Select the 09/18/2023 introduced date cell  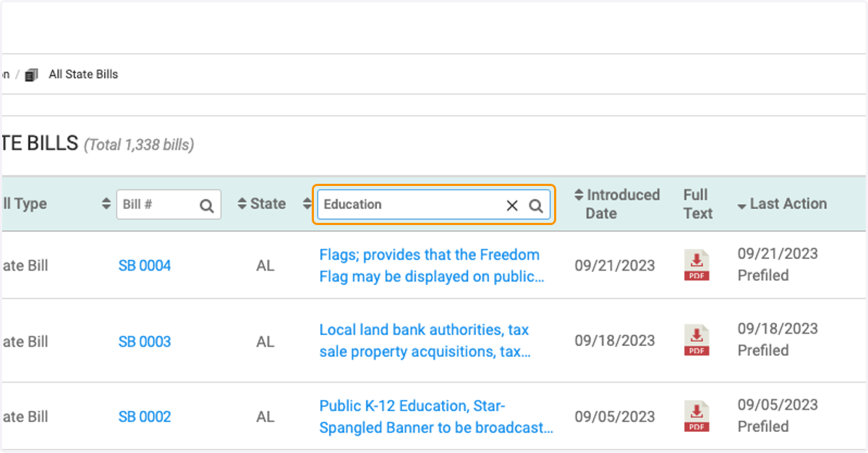point(616,341)
